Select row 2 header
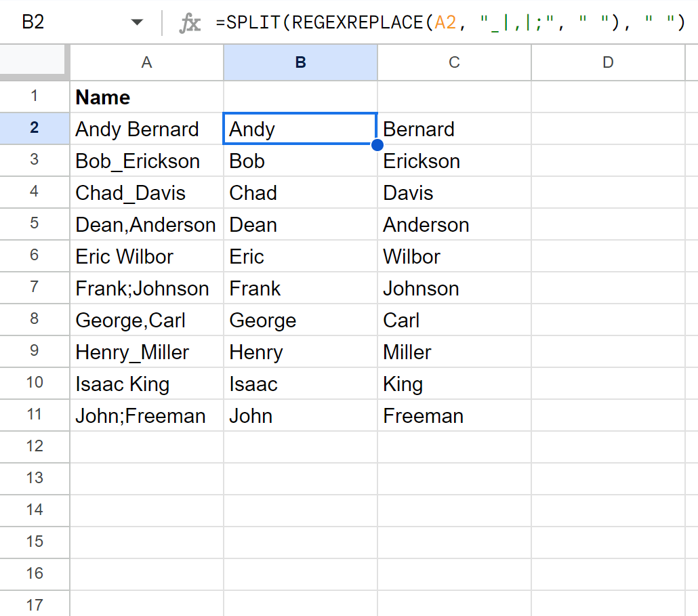The image size is (698, 616). [35, 128]
